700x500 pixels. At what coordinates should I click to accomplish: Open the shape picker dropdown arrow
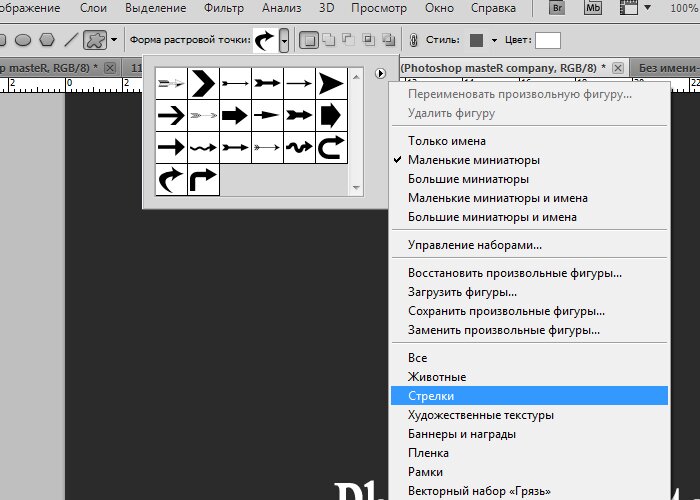tap(285, 41)
